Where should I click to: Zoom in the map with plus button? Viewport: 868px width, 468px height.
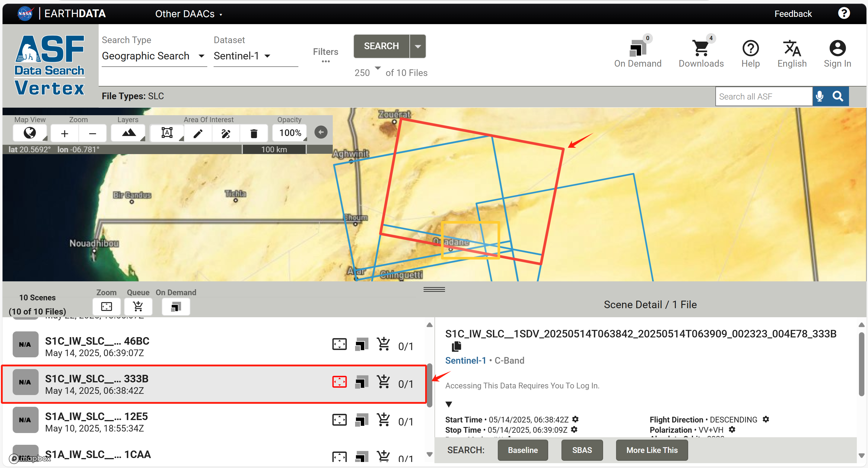click(x=65, y=133)
